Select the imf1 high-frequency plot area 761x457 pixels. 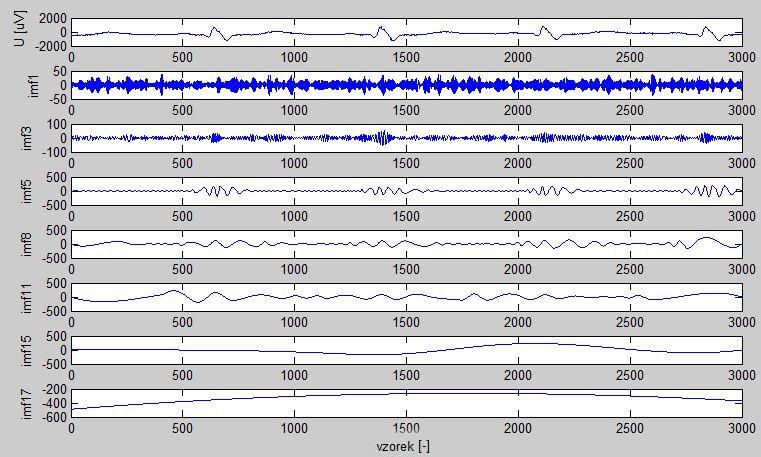tap(407, 85)
